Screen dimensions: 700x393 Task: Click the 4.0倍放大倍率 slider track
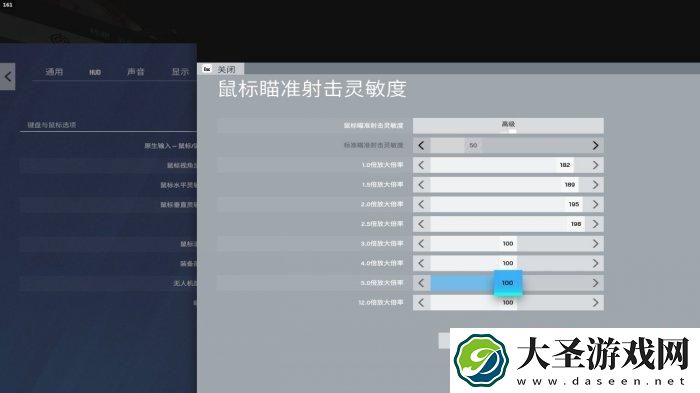508,263
